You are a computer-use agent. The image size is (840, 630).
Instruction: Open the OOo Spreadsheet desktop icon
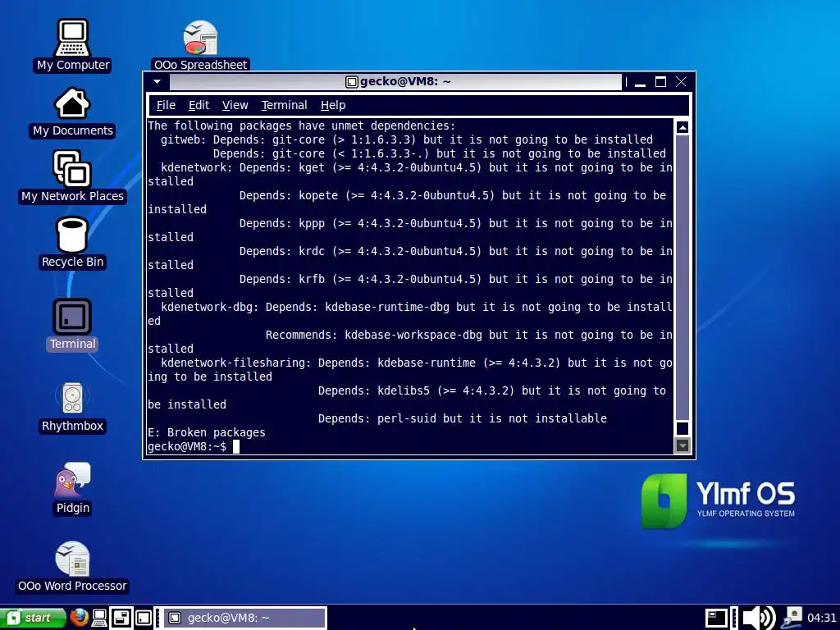click(200, 45)
